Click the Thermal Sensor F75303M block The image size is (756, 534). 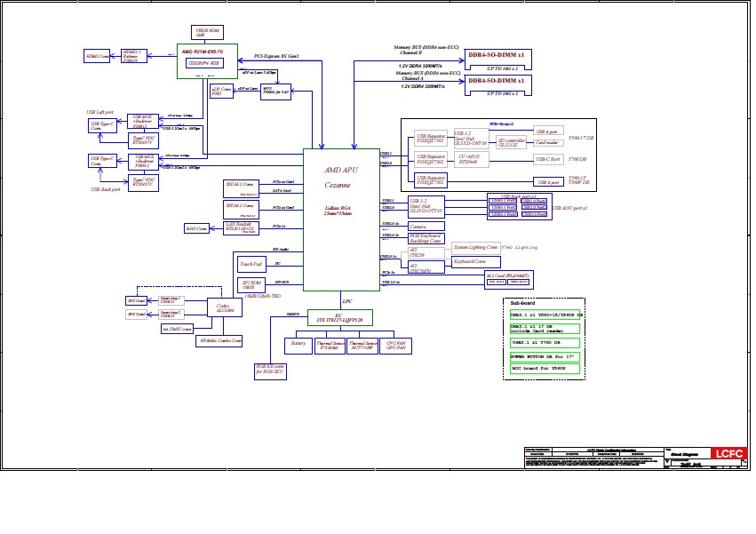[x=330, y=346]
